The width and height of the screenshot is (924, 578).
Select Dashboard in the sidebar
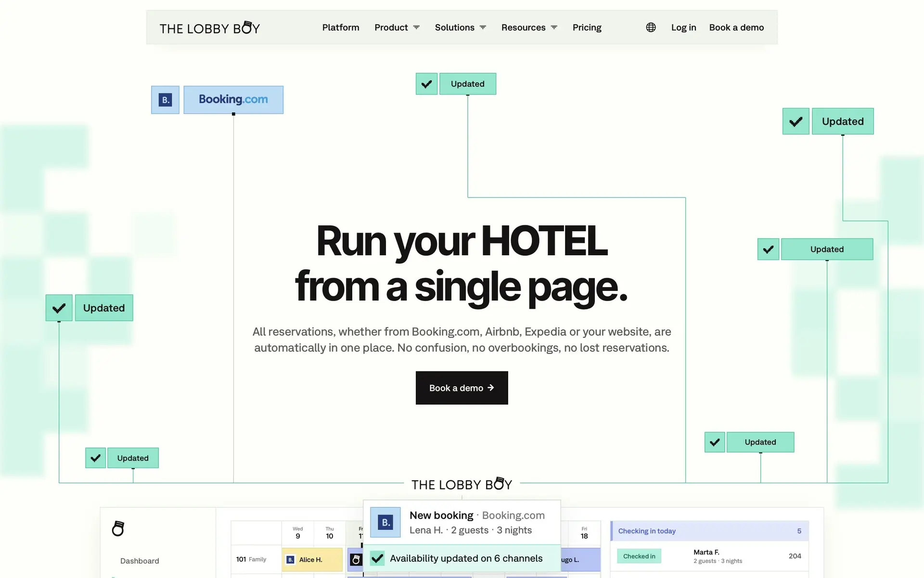pyautogui.click(x=140, y=561)
